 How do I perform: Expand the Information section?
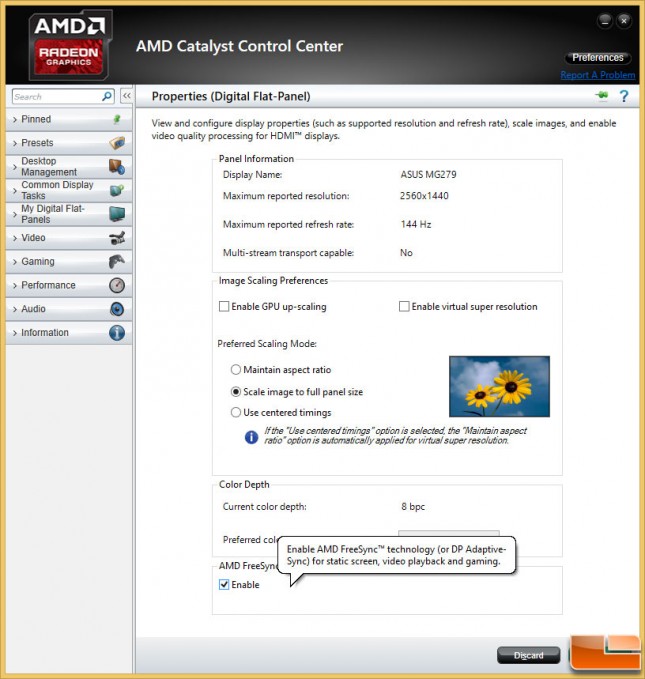pyautogui.click(x=69, y=333)
